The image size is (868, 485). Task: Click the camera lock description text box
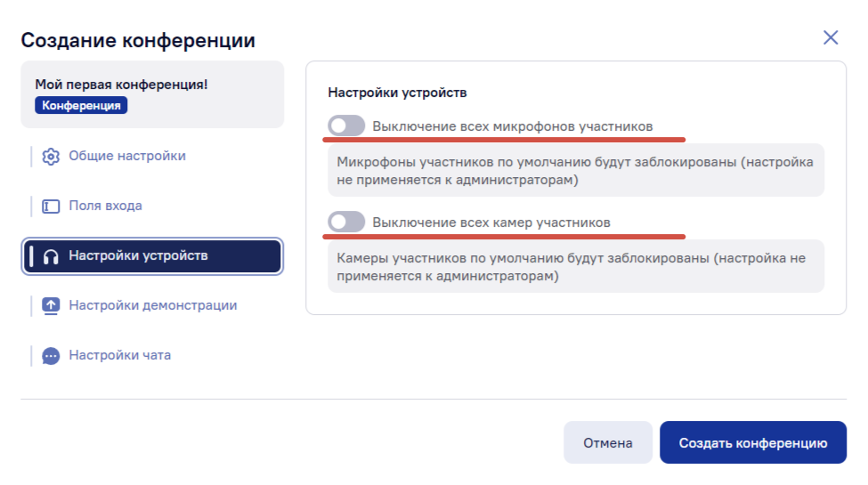tap(576, 266)
